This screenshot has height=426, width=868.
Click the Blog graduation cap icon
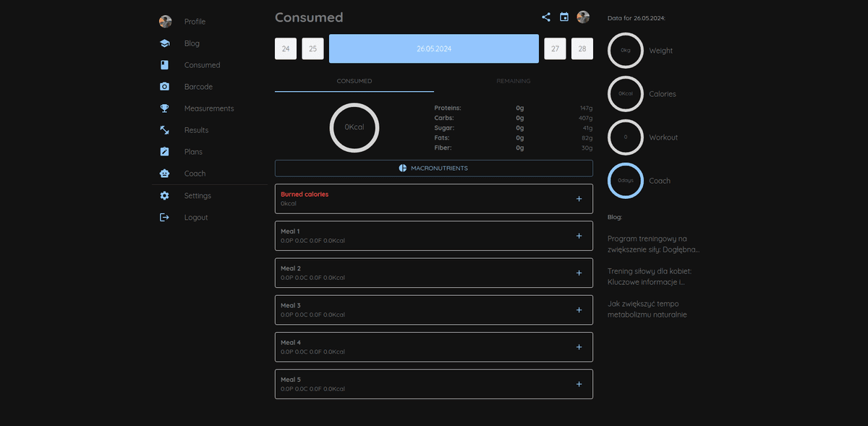click(x=165, y=43)
